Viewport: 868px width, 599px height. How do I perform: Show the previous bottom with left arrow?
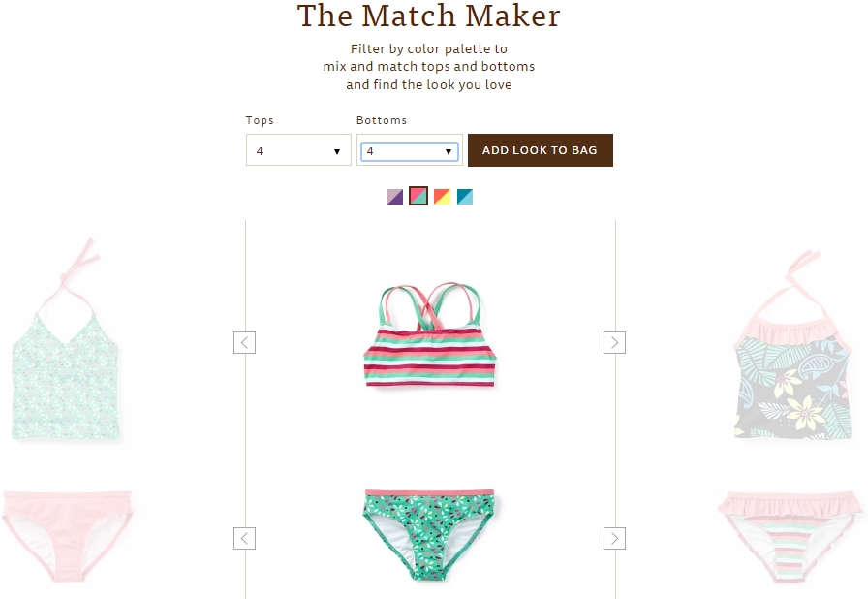(x=244, y=538)
